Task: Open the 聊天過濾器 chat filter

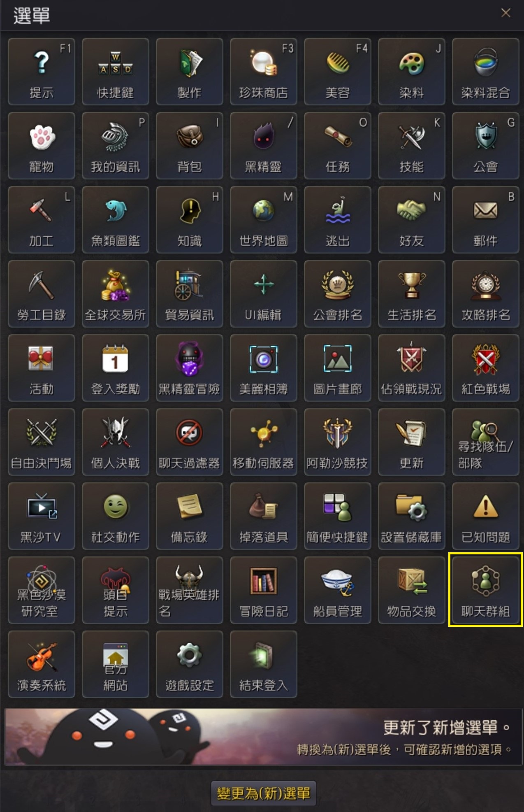Action: pyautogui.click(x=189, y=442)
